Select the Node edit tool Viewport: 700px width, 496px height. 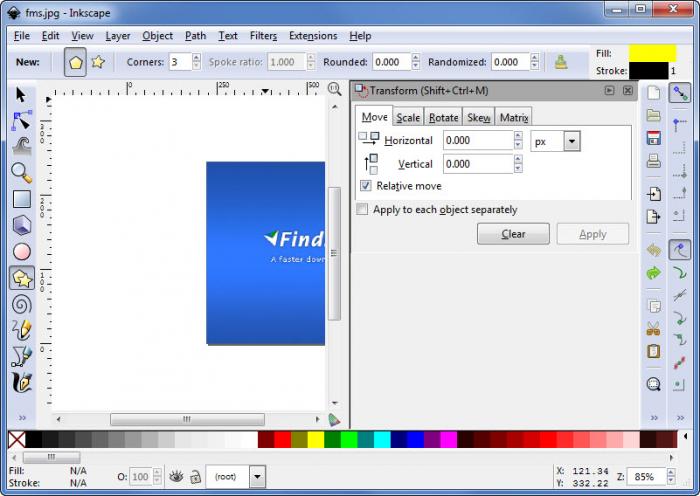[21, 121]
